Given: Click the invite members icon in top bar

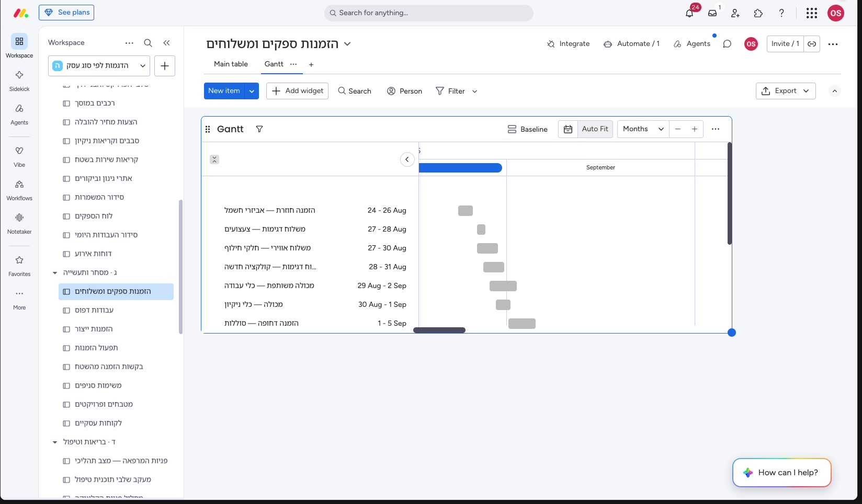Looking at the screenshot, I should 735,13.
